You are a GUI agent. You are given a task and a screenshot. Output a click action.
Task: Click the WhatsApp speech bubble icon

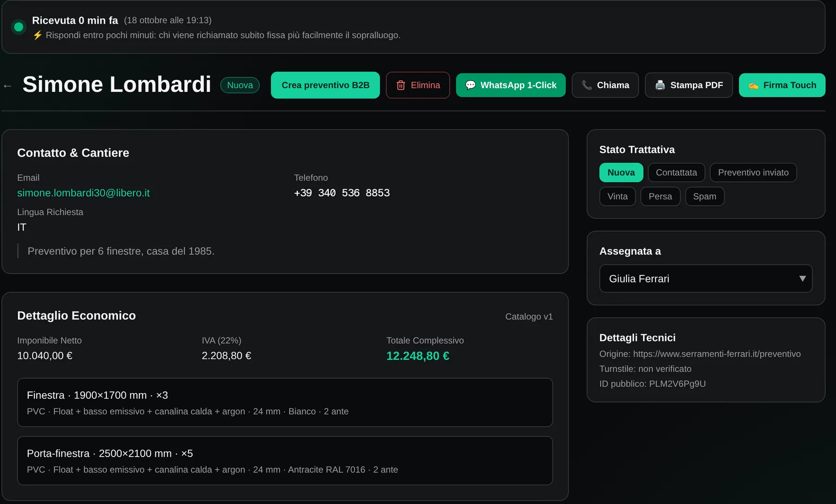coord(470,85)
